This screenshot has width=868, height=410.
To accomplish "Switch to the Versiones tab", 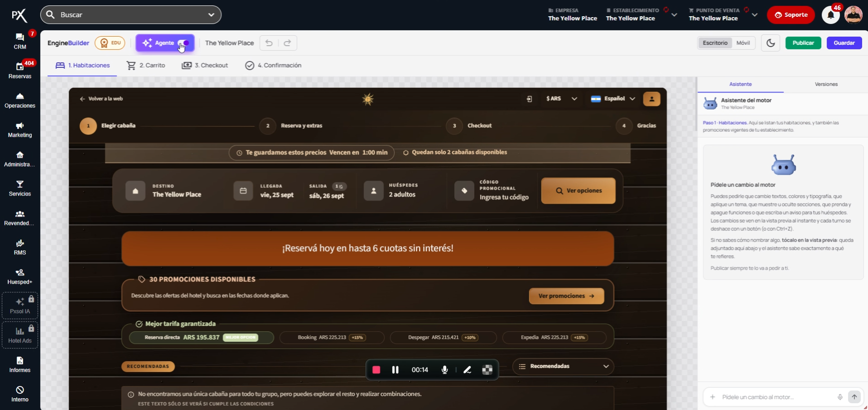I will pyautogui.click(x=826, y=84).
